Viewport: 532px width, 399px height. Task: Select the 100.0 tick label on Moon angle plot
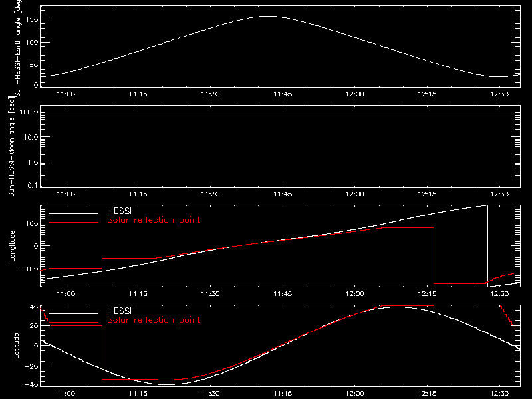29,112
